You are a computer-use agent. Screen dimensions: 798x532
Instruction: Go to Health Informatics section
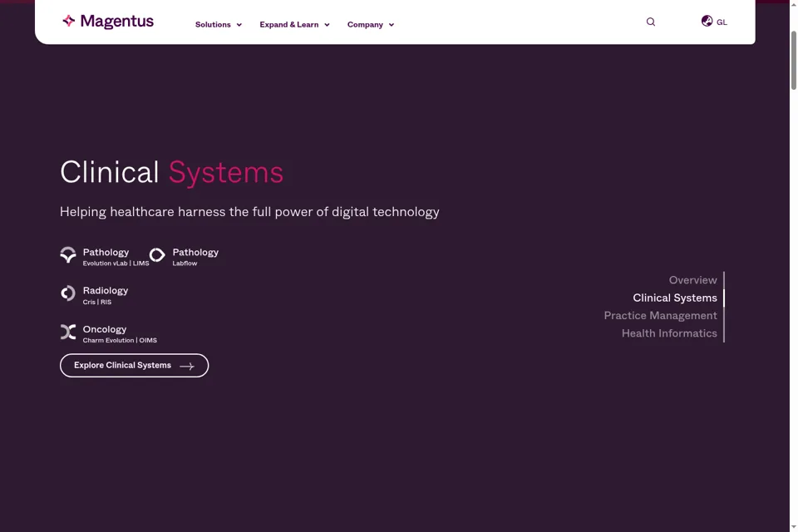click(669, 333)
